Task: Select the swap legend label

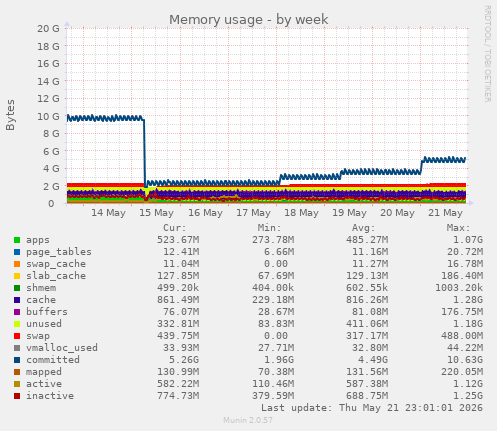Action: click(38, 336)
